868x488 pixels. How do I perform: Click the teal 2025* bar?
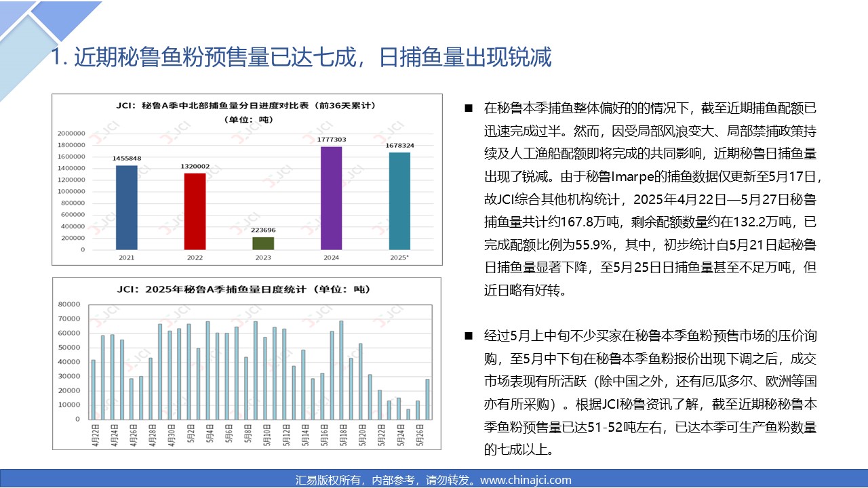coord(399,201)
